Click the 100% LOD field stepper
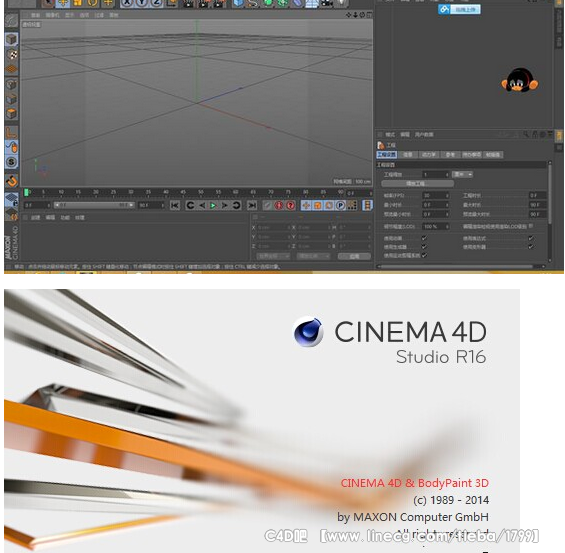565x553 pixels. click(x=448, y=227)
